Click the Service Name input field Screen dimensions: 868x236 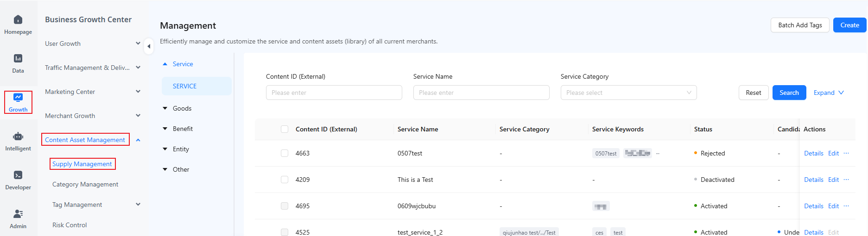point(481,93)
